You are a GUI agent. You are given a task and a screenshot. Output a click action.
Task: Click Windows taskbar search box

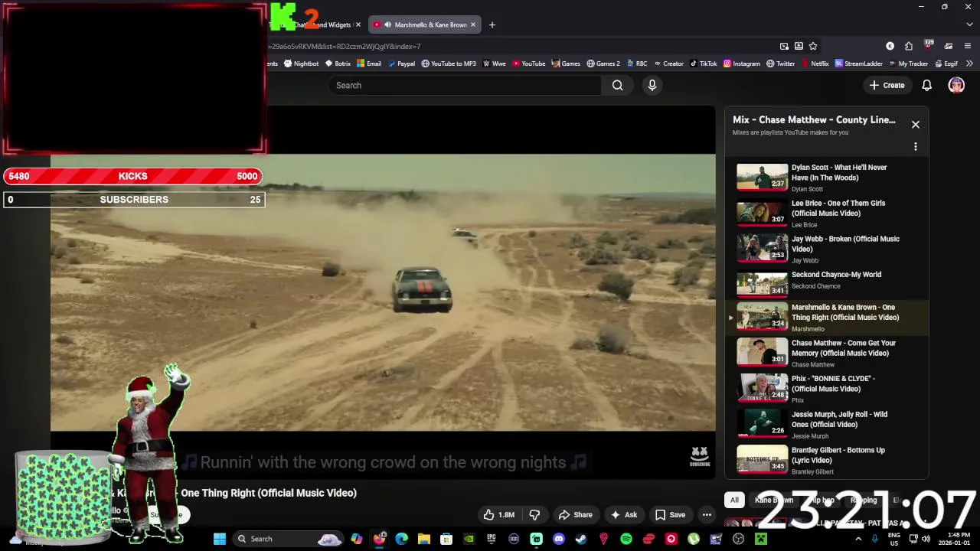tap(288, 539)
